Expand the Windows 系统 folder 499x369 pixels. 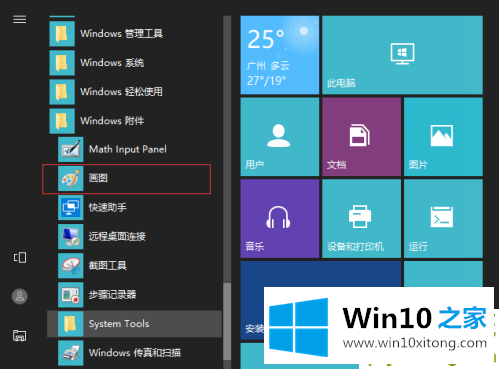tap(135, 63)
